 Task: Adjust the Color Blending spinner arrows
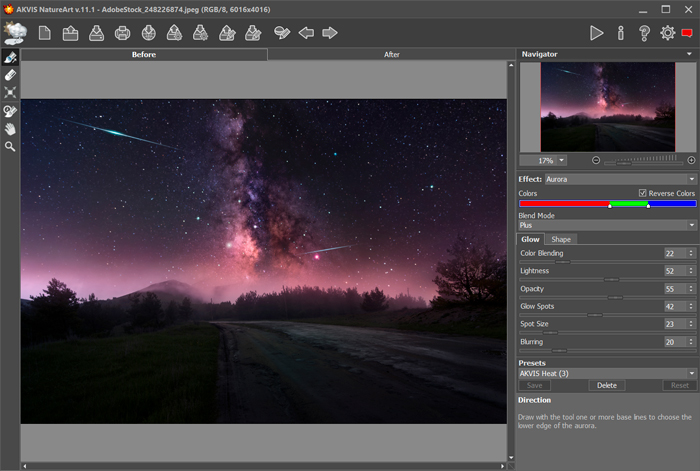coord(691,253)
